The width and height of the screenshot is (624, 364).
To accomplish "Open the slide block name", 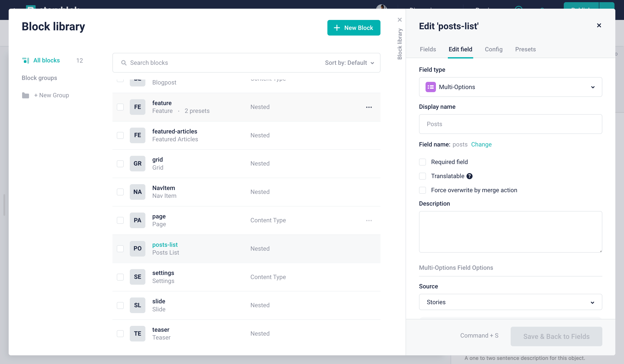I will (x=159, y=301).
